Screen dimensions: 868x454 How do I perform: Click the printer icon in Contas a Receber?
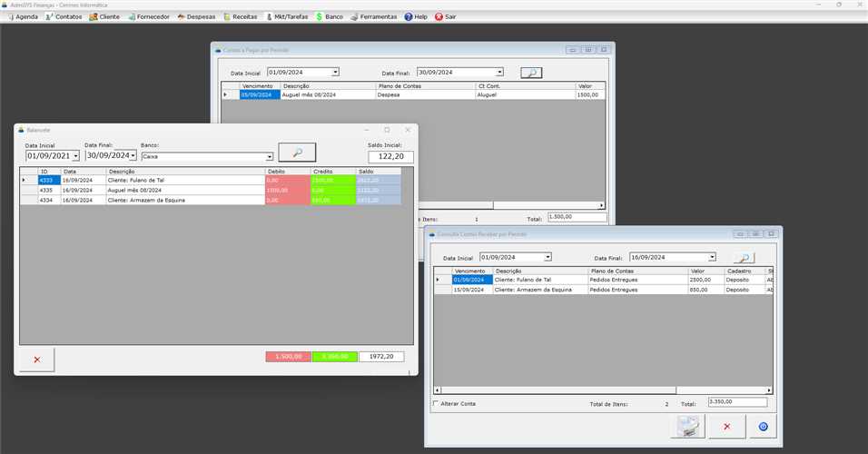(x=686, y=426)
